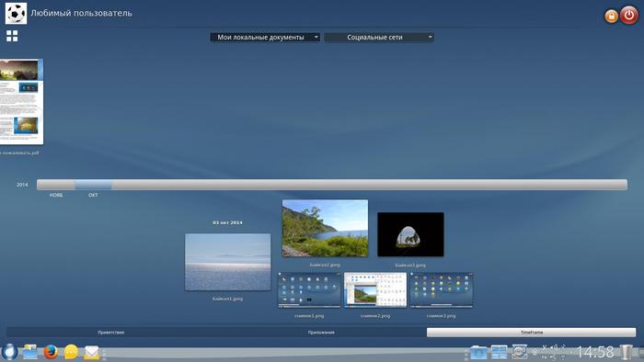Click the orange lock screen icon
The width and height of the screenshot is (644, 362).
(611, 16)
